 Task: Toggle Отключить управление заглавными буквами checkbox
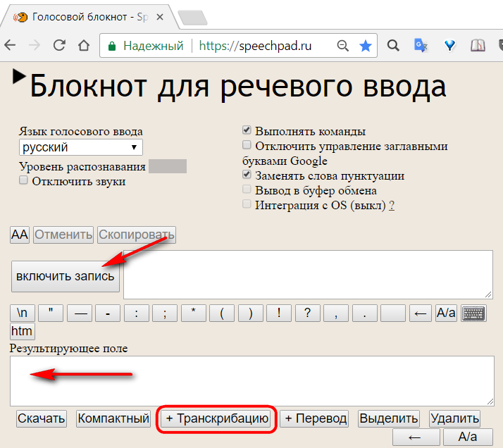point(247,145)
